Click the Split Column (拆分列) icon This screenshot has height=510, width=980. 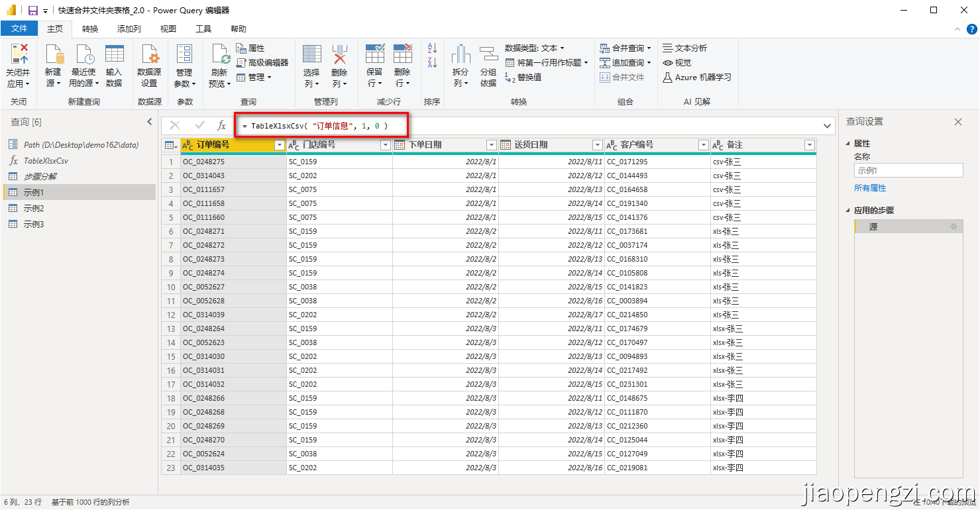pyautogui.click(x=461, y=53)
